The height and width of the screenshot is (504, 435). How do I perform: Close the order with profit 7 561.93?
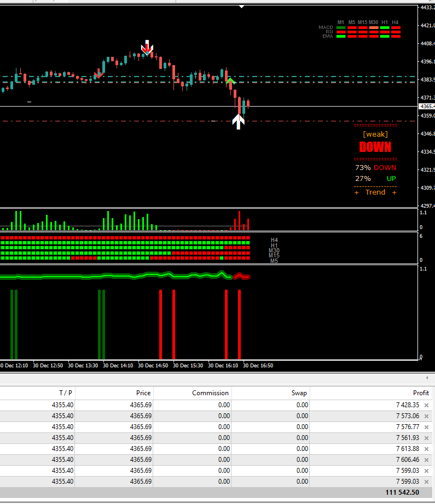(x=426, y=438)
